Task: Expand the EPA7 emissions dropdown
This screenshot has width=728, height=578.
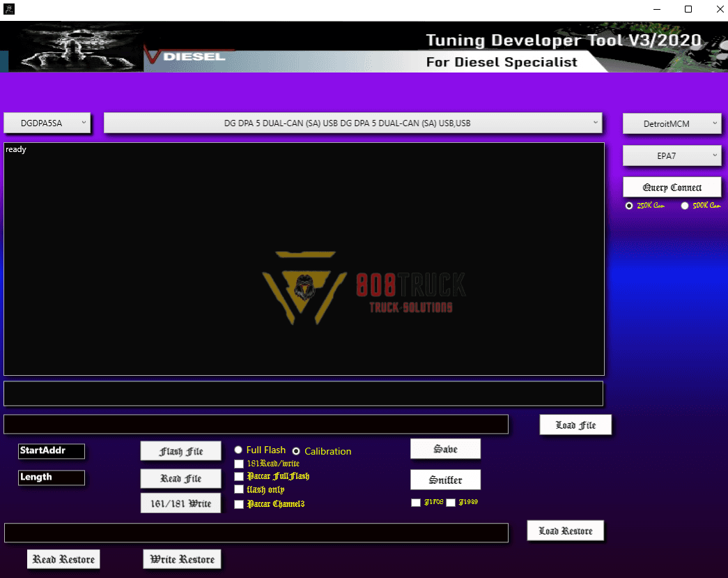Action: click(672, 156)
